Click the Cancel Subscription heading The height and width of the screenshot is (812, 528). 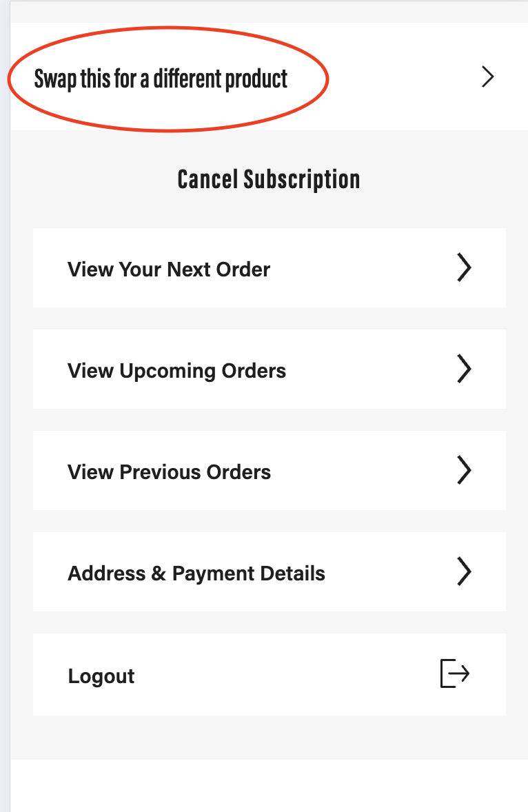(269, 180)
